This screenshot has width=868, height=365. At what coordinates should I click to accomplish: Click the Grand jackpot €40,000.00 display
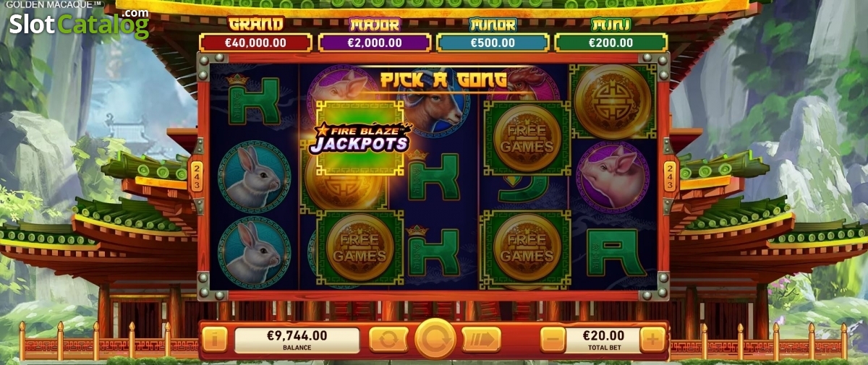pyautogui.click(x=255, y=43)
